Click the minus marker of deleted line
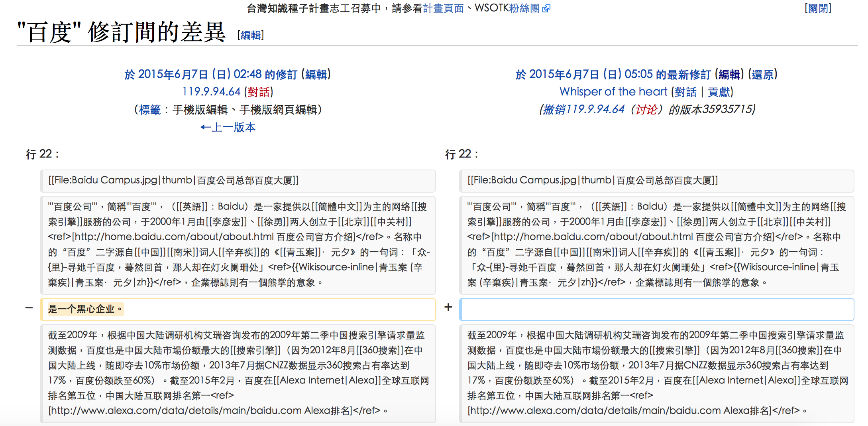 pyautogui.click(x=29, y=308)
